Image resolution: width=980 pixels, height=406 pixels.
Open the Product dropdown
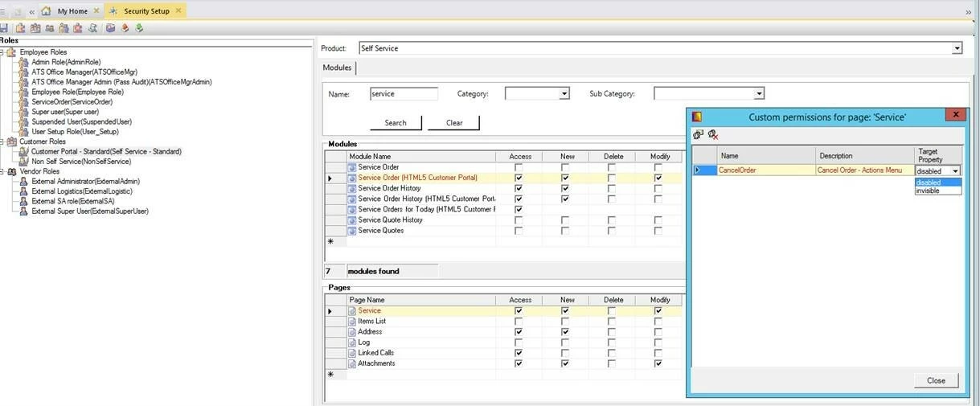tap(957, 48)
